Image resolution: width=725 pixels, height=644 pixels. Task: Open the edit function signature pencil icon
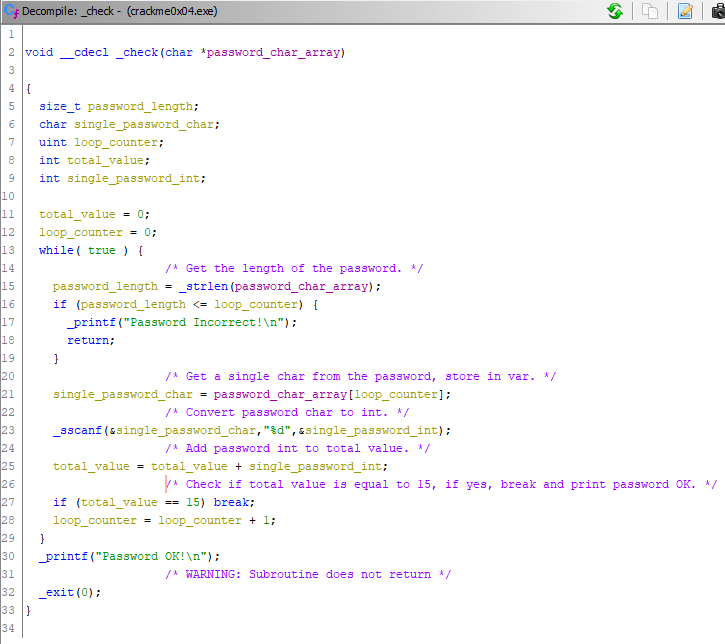point(685,11)
